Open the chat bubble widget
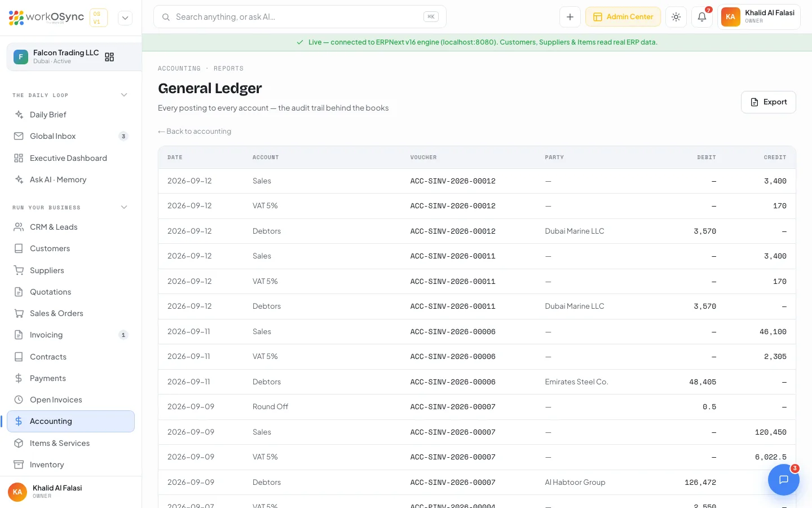The width and height of the screenshot is (812, 508). [784, 480]
